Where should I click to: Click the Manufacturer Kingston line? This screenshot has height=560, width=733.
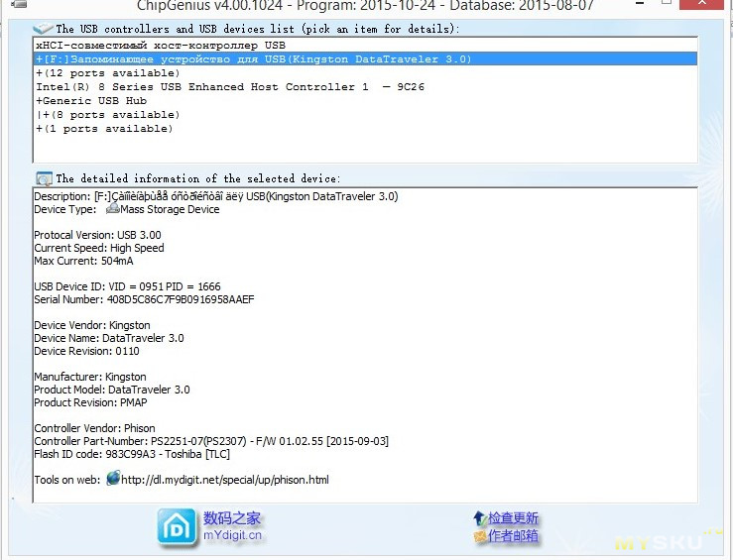point(89,377)
